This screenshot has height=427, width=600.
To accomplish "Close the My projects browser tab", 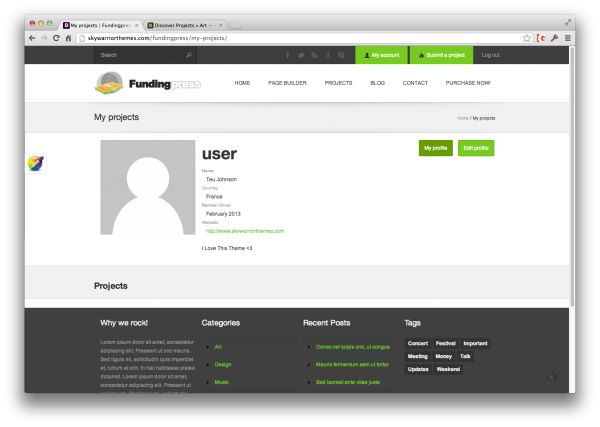I will tap(136, 25).
